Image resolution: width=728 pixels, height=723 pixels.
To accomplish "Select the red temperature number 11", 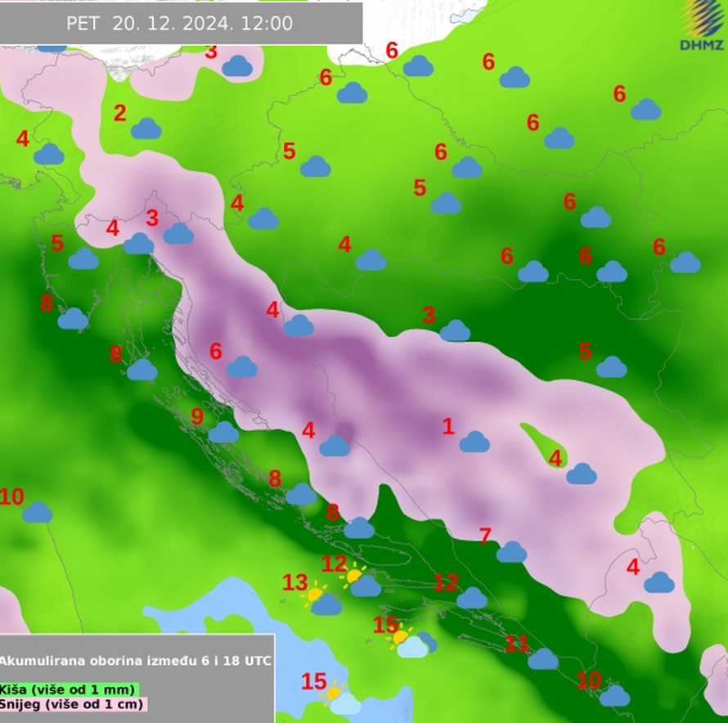I will (x=516, y=644).
